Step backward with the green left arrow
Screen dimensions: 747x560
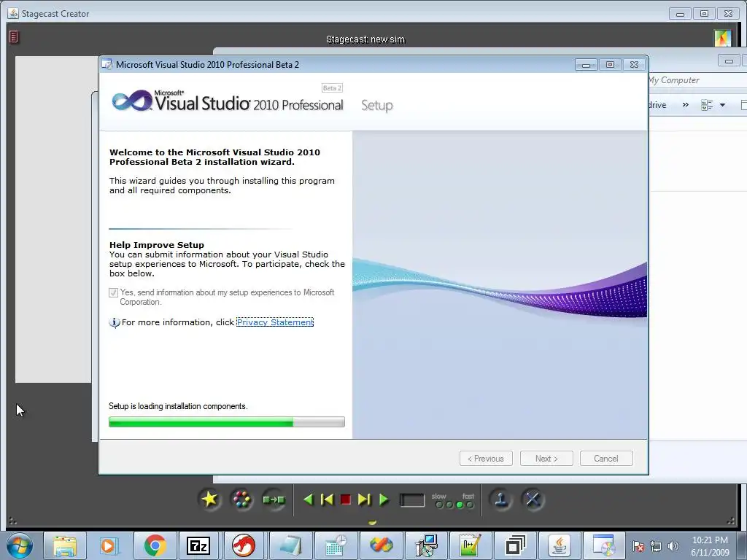tap(309, 499)
